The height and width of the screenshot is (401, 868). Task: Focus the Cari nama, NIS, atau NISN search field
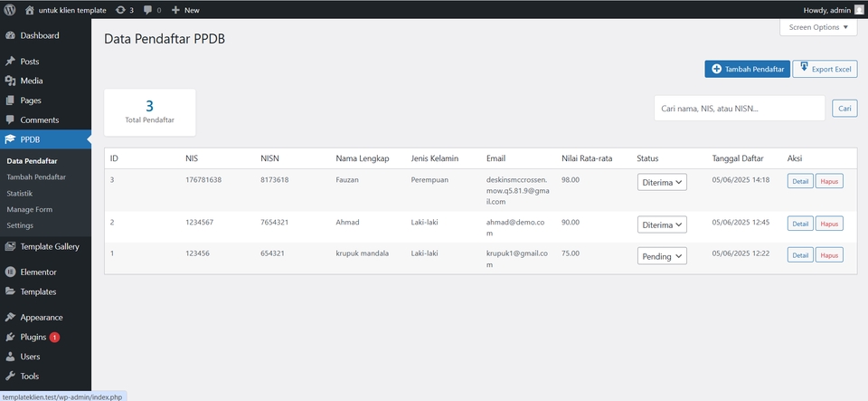point(740,109)
